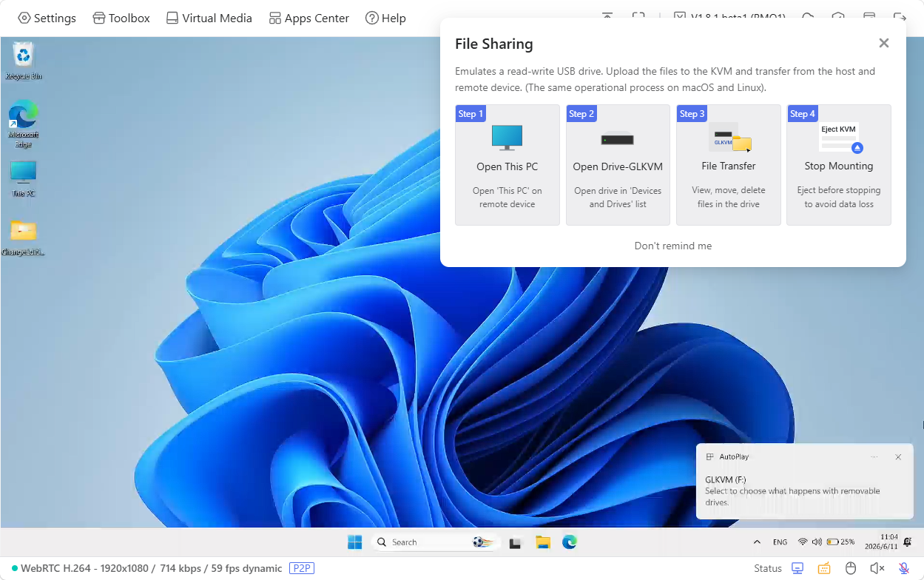Select the Microsoft Edge desktop shortcut
The width and height of the screenshot is (924, 580).
coord(24,124)
